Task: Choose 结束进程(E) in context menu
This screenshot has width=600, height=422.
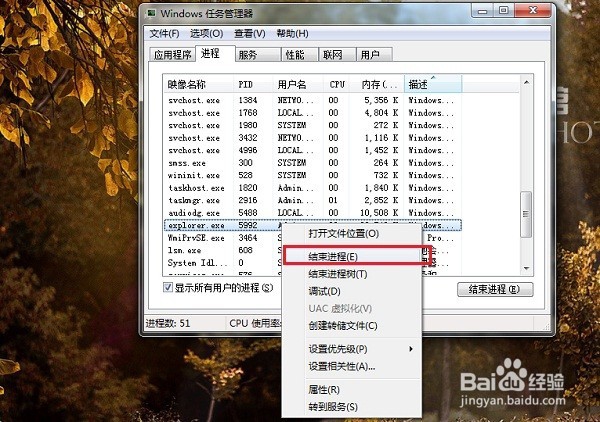Action: pyautogui.click(x=352, y=256)
